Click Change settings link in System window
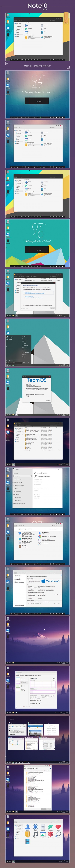The width and height of the screenshot is (75, 868). [x=58, y=594]
